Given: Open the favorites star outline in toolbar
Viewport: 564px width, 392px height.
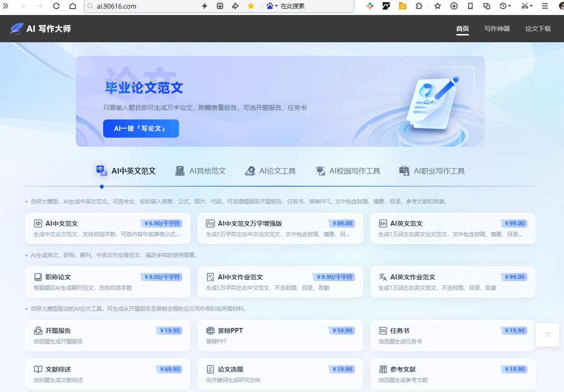Looking at the screenshot, I should (x=438, y=6).
